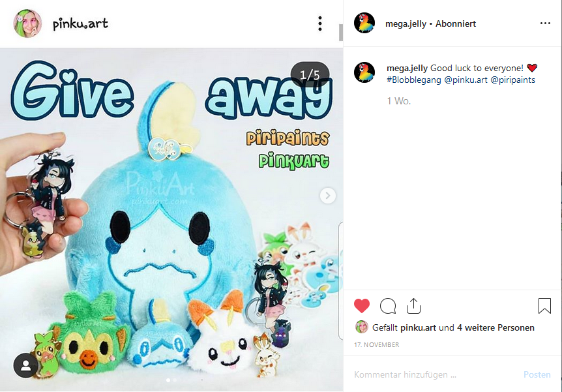Open the three-dot options menu beside mega.jelly
This screenshot has width=562, height=392.
coord(545,23)
